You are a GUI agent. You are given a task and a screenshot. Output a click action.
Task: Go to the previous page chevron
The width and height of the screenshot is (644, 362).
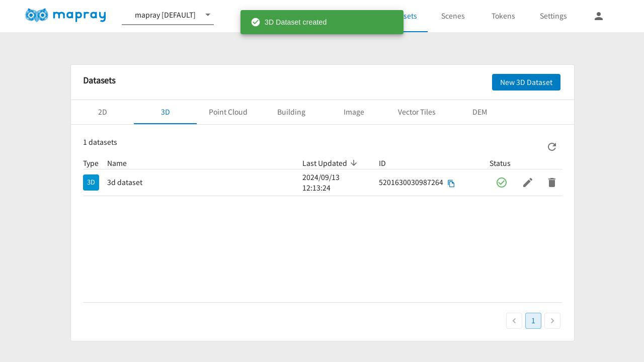[x=514, y=321]
